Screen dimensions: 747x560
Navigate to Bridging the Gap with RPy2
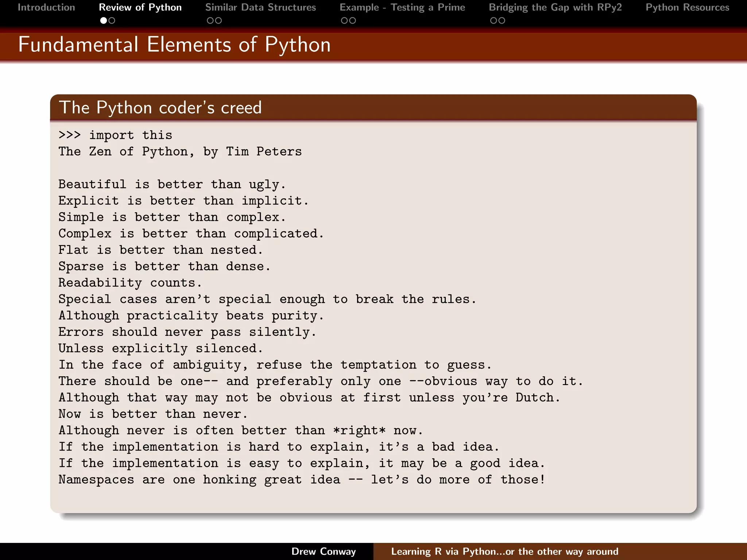coord(555,7)
